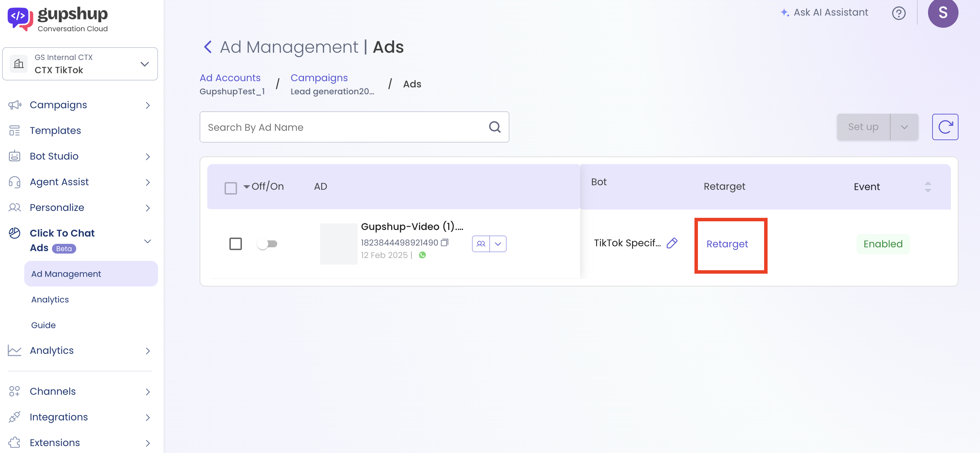
Task: Open the Set up dropdown arrow
Action: (904, 127)
